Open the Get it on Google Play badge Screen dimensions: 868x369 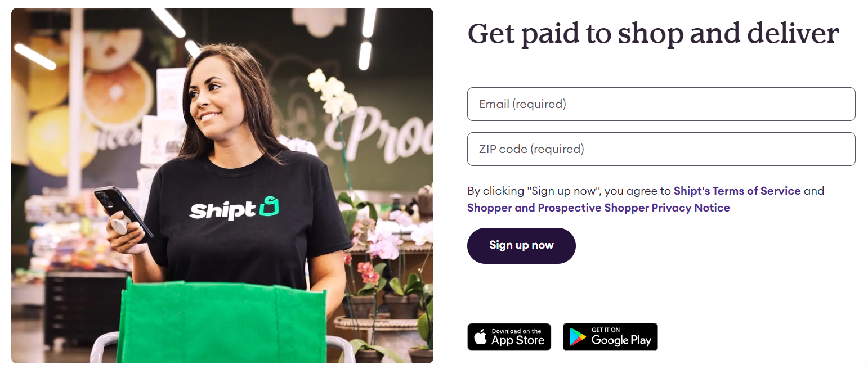pos(610,337)
